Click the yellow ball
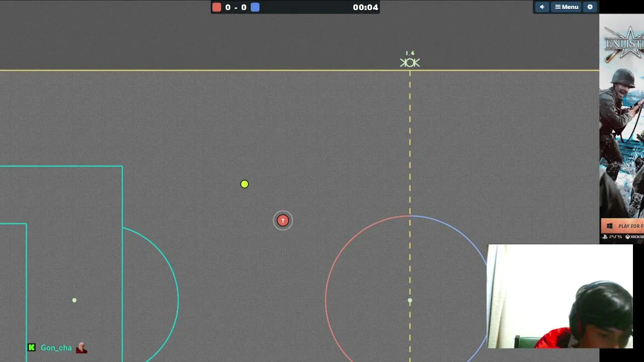 click(x=245, y=184)
